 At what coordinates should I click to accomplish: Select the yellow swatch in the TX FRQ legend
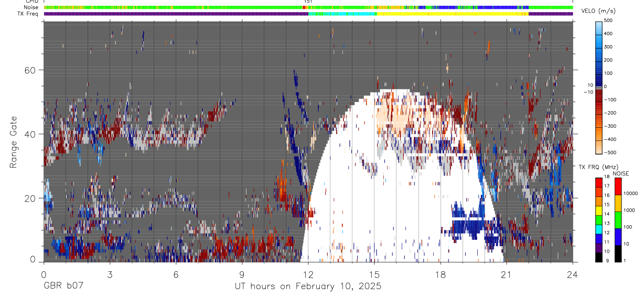pos(598,210)
